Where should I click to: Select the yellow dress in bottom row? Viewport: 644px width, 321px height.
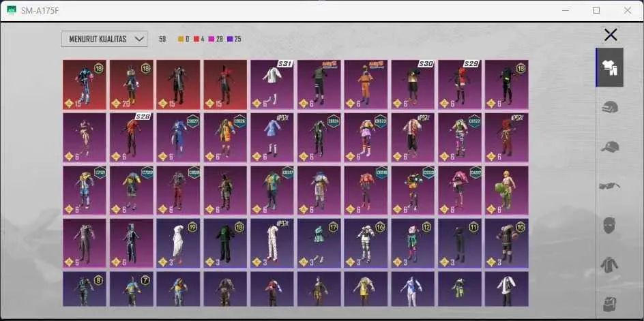point(366,289)
